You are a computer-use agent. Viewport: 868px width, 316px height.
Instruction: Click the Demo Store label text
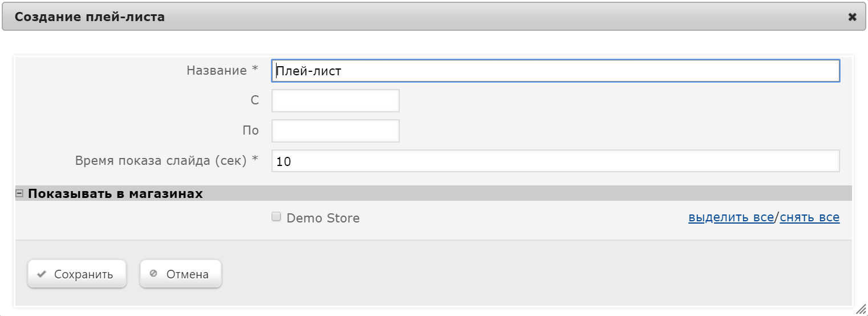[x=323, y=218]
